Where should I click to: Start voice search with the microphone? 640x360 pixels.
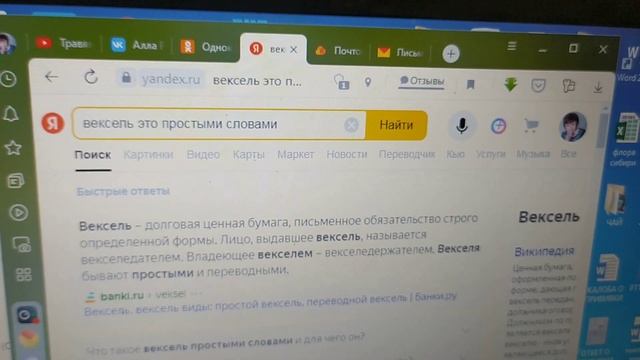[462, 126]
